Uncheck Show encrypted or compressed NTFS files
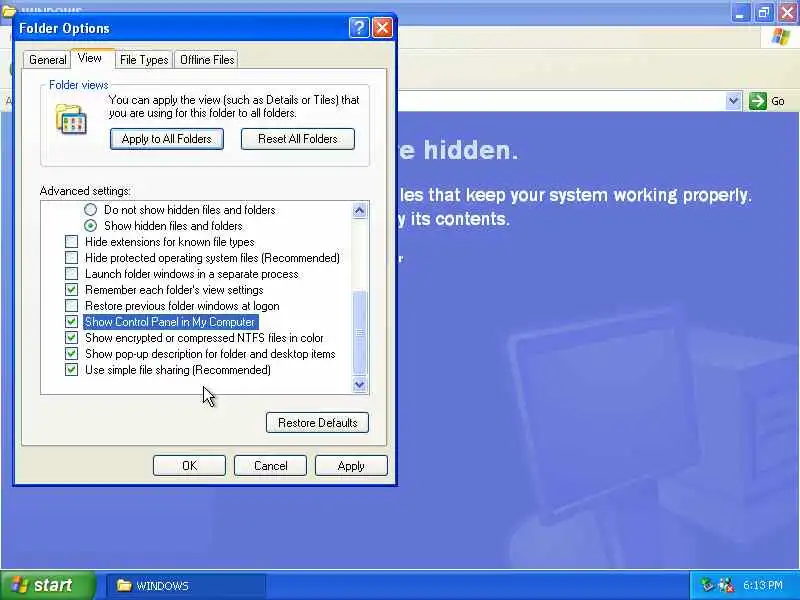 pos(71,338)
